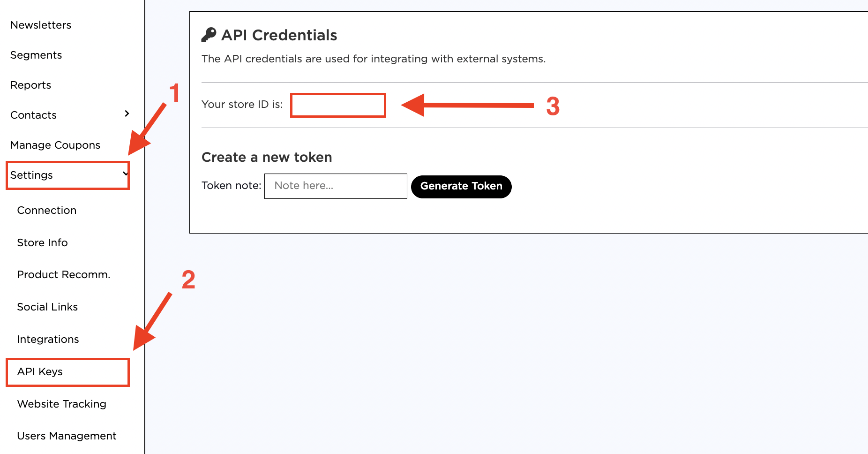868x454 pixels.
Task: Open the Integrations settings page
Action: click(x=48, y=339)
